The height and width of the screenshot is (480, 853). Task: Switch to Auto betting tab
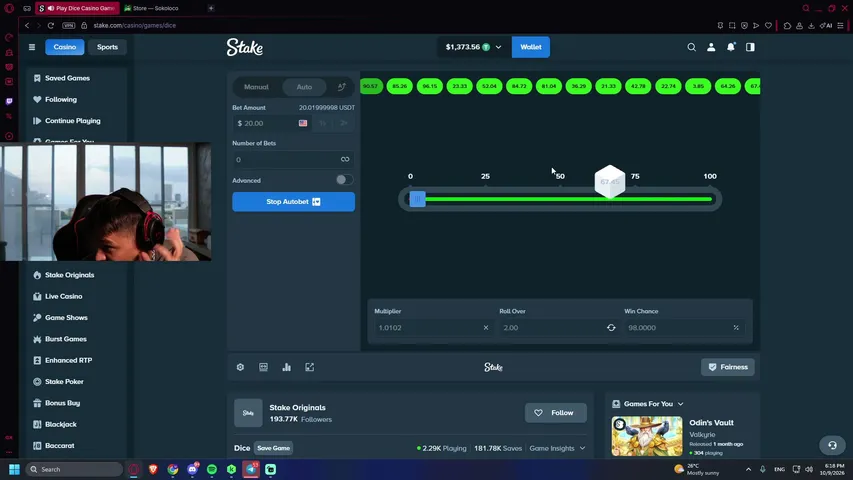coord(304,87)
